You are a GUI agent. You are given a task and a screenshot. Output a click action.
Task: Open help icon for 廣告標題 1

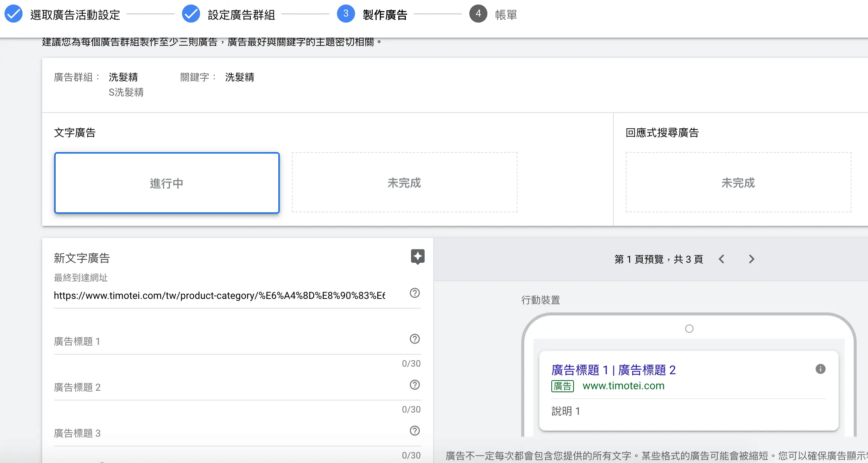click(x=415, y=339)
